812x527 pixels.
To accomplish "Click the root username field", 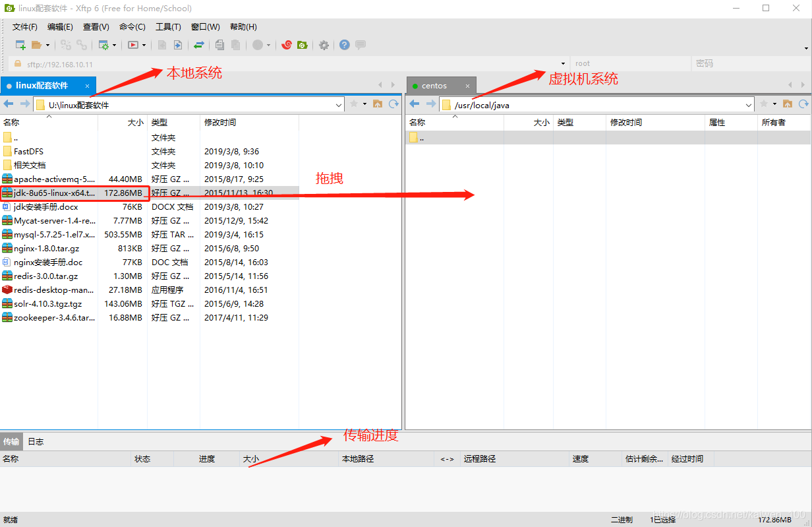I will click(629, 64).
